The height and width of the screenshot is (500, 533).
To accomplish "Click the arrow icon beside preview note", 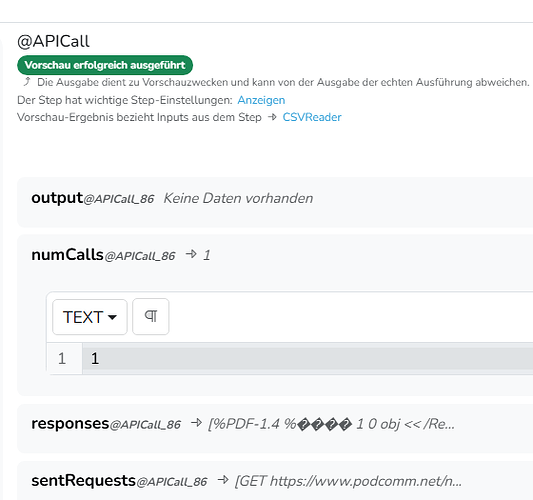I will pyautogui.click(x=27, y=82).
